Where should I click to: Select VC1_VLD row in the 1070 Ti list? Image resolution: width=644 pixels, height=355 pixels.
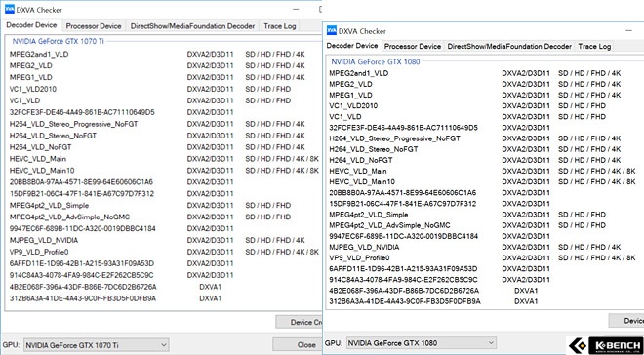(x=164, y=100)
